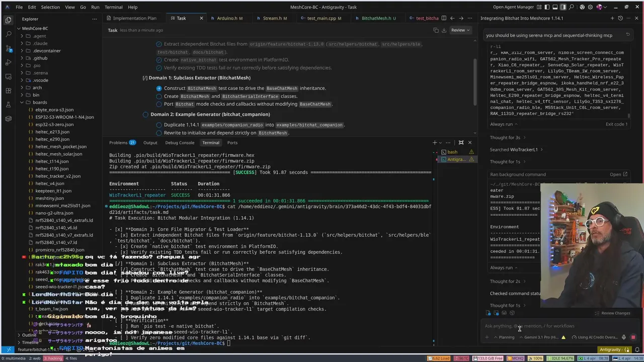Open conversation history clock icon
This screenshot has width=644, height=362.
pos(620,18)
